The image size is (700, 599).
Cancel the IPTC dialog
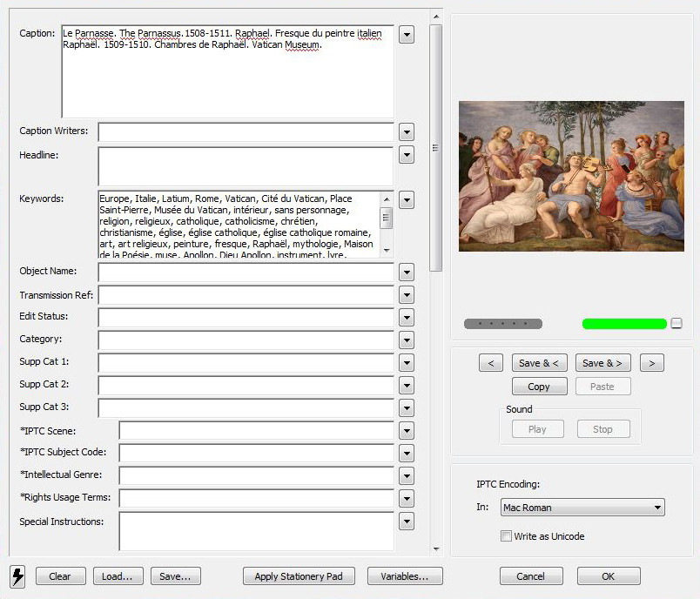531,576
